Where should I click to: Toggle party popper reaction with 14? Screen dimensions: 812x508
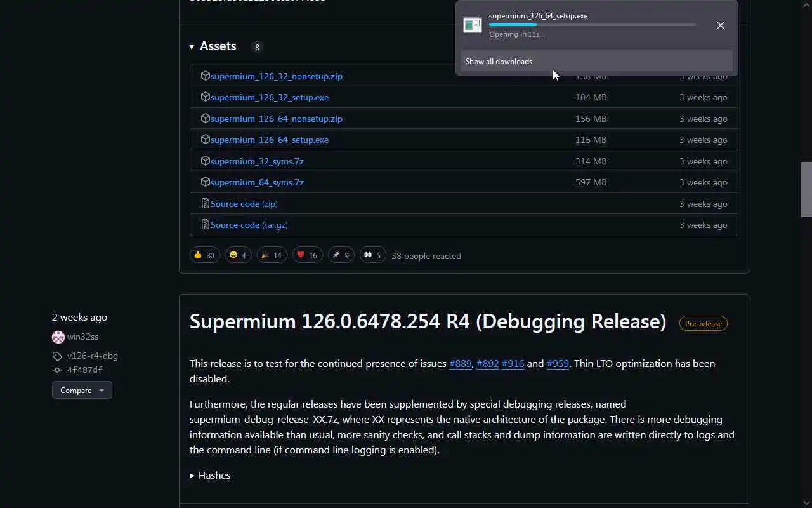coord(272,255)
